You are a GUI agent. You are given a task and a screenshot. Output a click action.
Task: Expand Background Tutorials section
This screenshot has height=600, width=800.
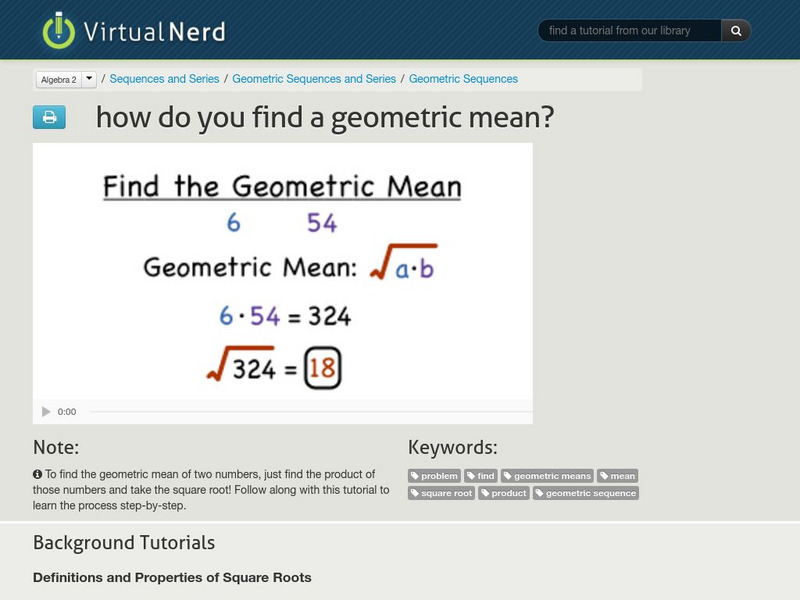(x=122, y=543)
